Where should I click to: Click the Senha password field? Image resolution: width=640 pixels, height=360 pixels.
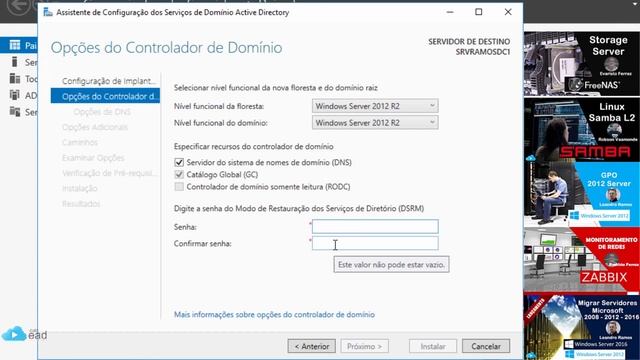click(x=375, y=227)
